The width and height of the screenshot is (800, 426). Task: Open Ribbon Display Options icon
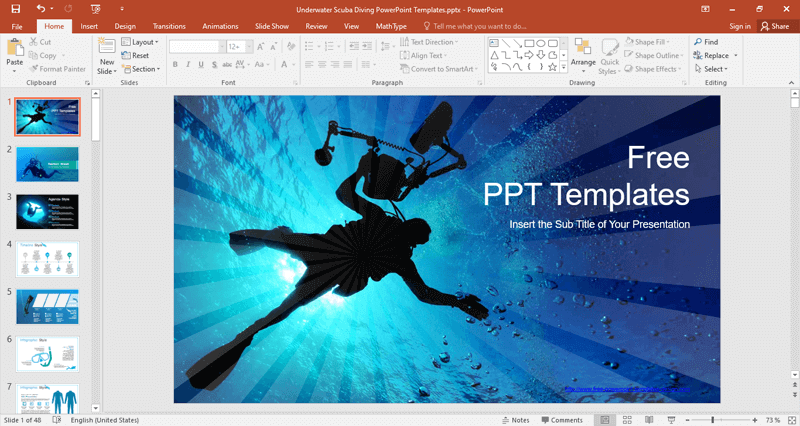point(706,9)
